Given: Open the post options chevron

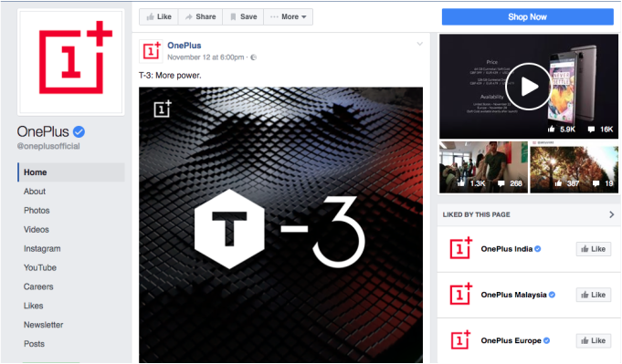Looking at the screenshot, I should coord(420,44).
